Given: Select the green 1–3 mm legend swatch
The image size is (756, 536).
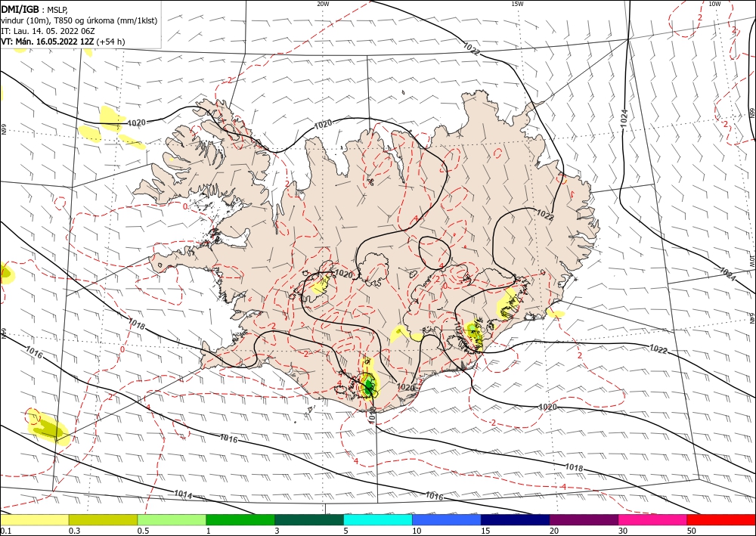Looking at the screenshot, I should point(240,519).
